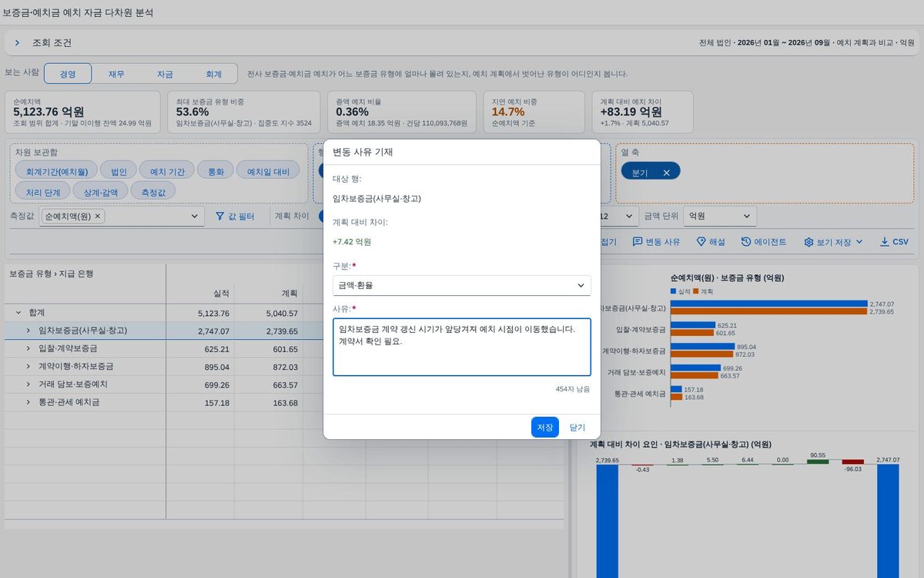Switch to the 재무 persona tab

(116, 74)
